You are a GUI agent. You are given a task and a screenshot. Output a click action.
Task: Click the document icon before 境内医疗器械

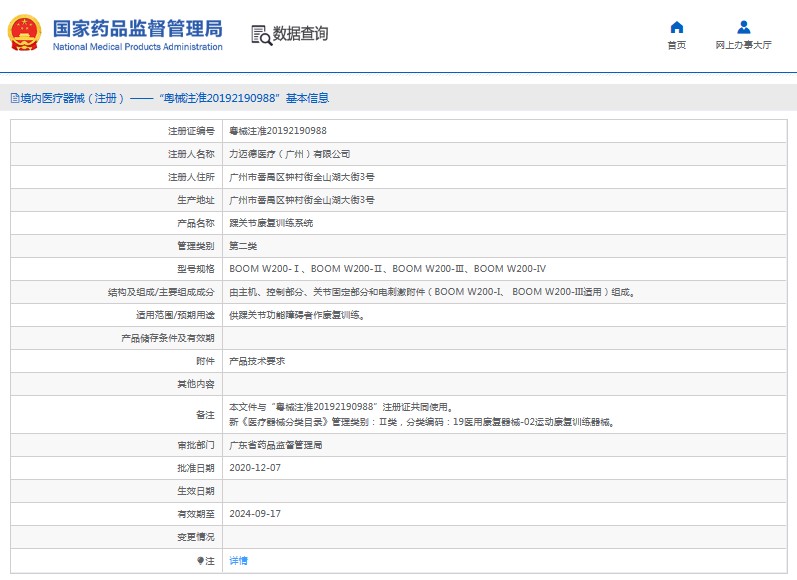click(14, 98)
